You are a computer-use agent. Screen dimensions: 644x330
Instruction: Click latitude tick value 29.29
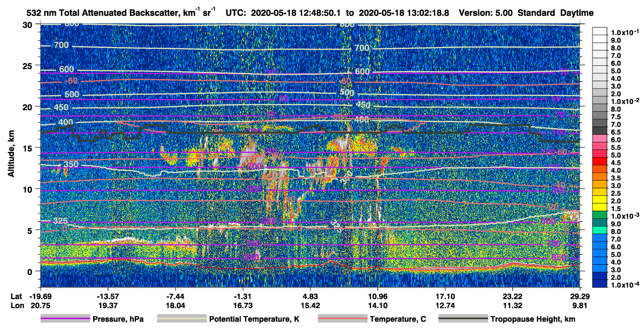(x=580, y=296)
